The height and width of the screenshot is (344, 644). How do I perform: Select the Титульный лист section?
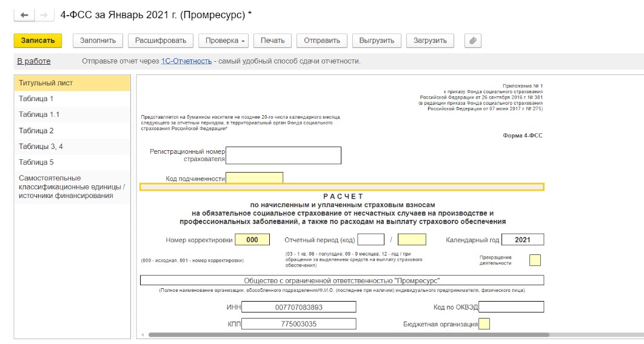(x=72, y=83)
